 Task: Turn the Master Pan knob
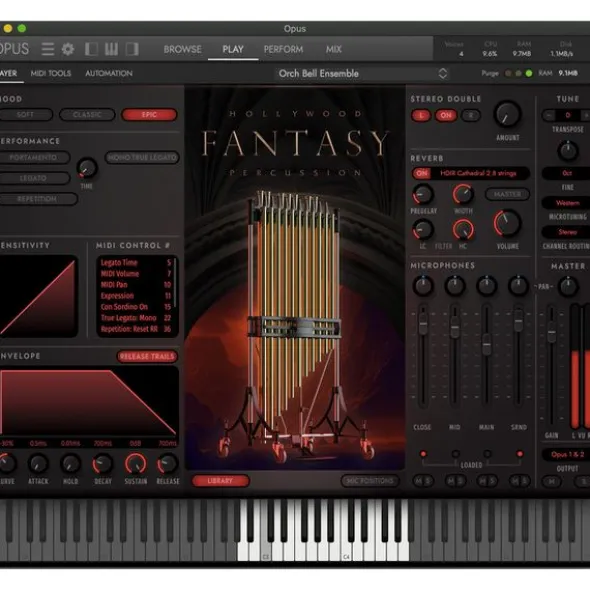click(568, 286)
